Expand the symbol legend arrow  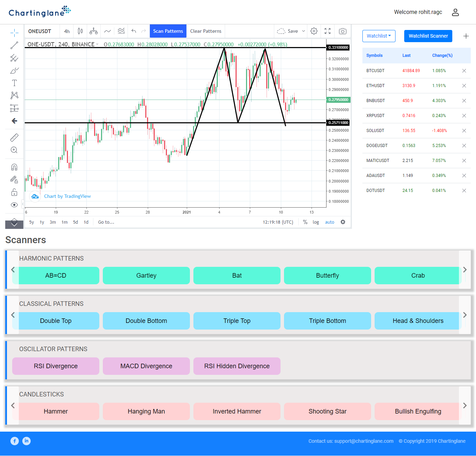97,44
